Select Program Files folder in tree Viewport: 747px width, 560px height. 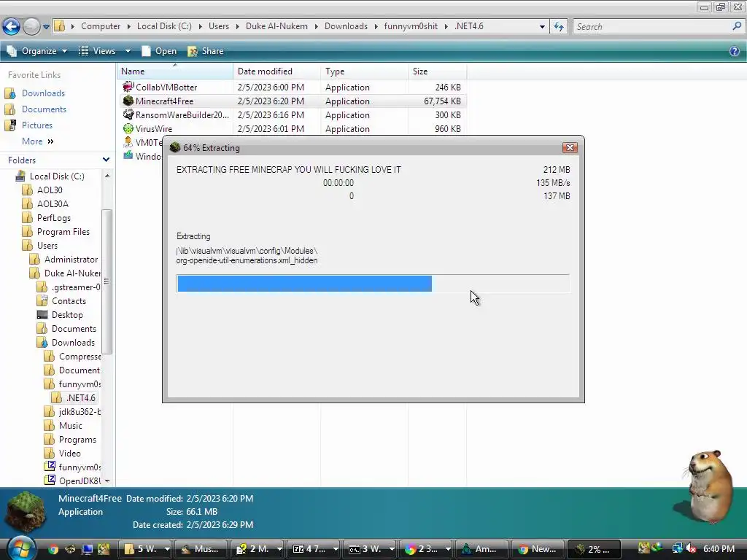[x=63, y=231]
